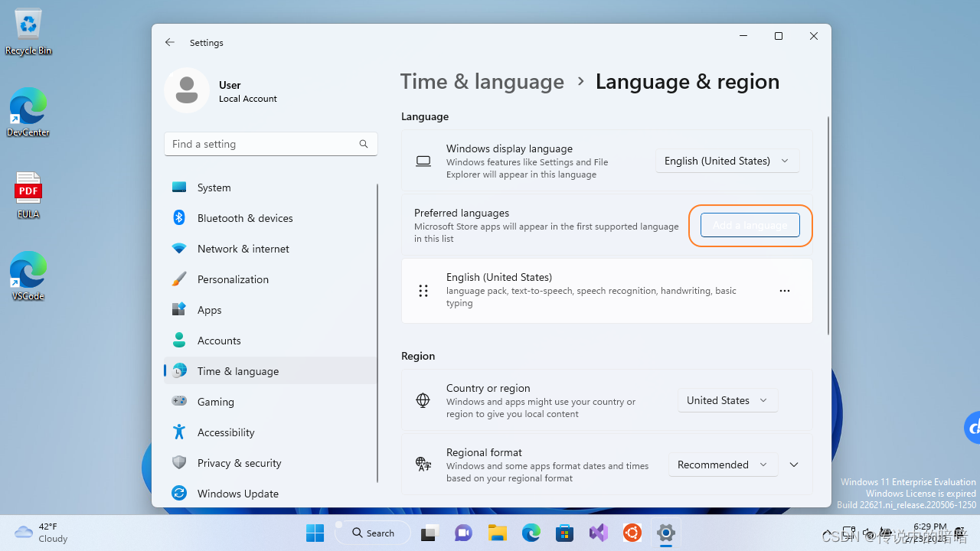Open File Explorer from taskbar
Image resolution: width=980 pixels, height=551 pixels.
click(498, 533)
